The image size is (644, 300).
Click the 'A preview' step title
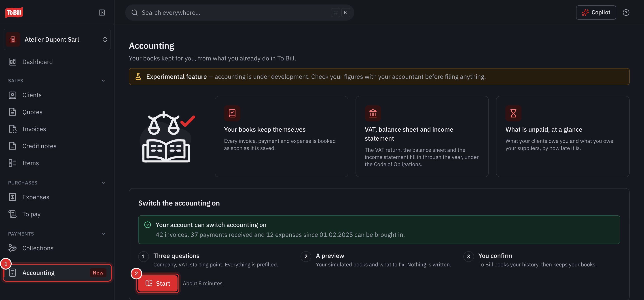[x=330, y=256]
